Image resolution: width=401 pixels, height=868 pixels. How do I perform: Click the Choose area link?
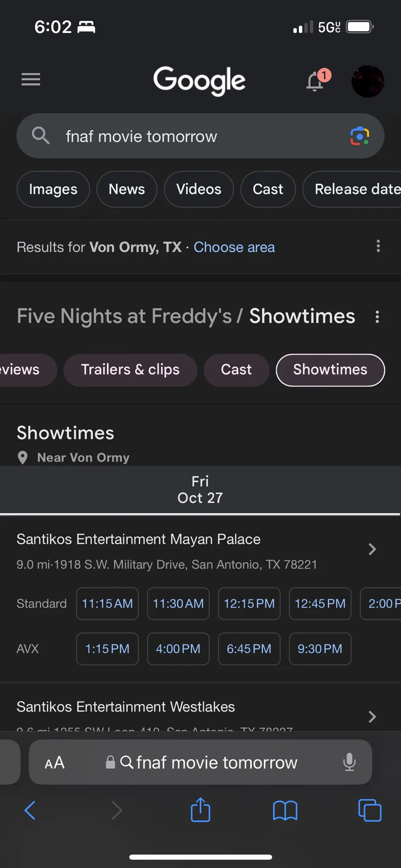(234, 247)
